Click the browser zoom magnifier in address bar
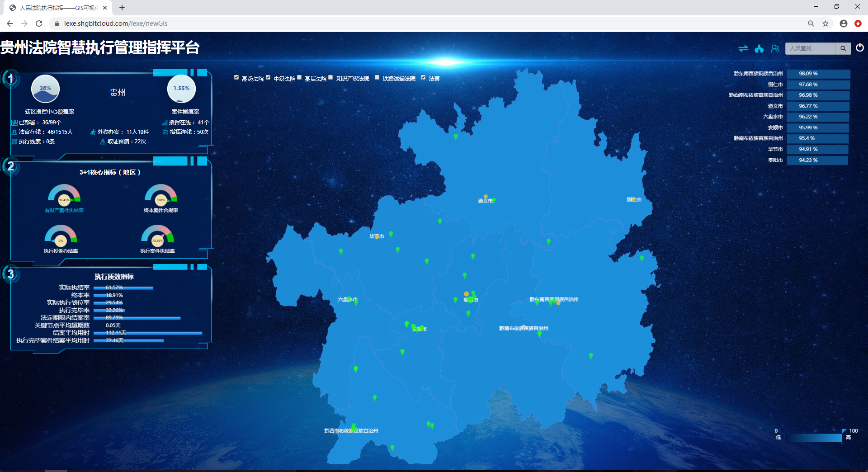868x472 pixels. (811, 24)
